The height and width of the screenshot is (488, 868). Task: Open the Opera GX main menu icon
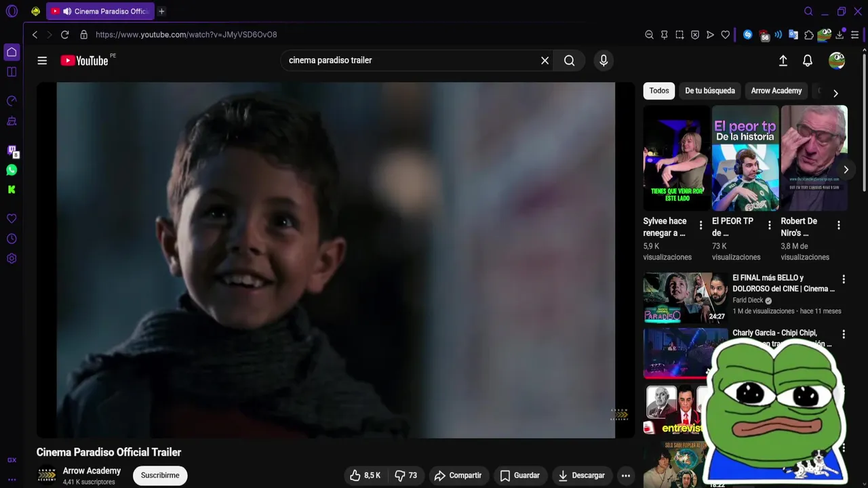tap(12, 11)
